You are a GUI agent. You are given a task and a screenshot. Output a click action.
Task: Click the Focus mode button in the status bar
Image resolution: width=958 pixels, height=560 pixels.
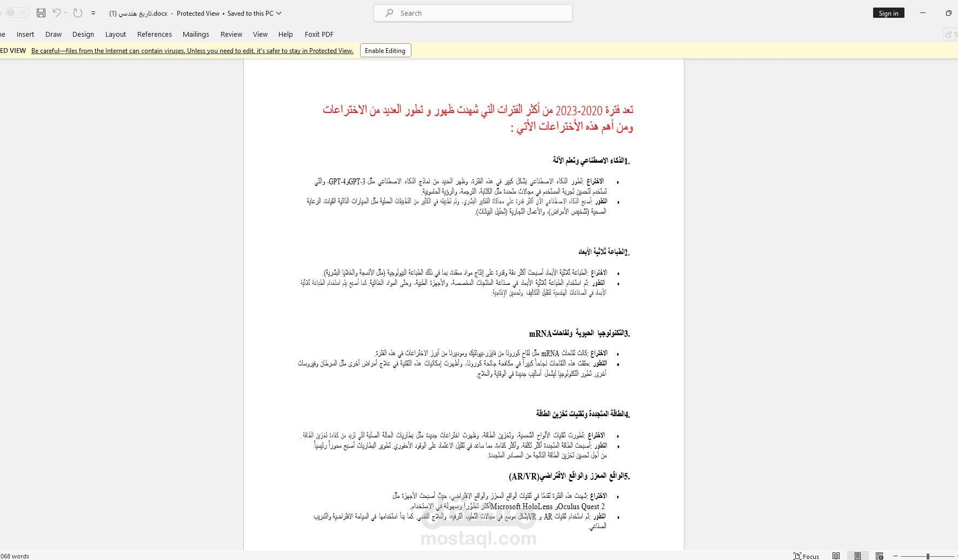pyautogui.click(x=806, y=556)
